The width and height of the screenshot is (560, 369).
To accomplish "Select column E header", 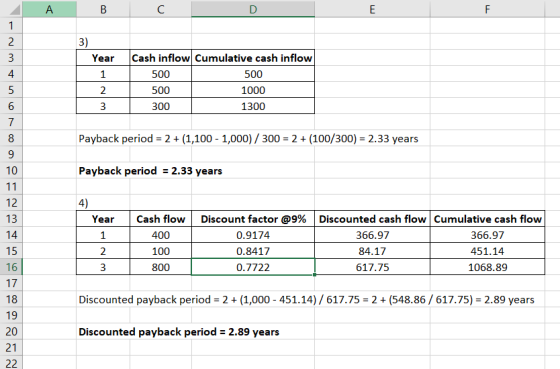I will click(x=372, y=9).
